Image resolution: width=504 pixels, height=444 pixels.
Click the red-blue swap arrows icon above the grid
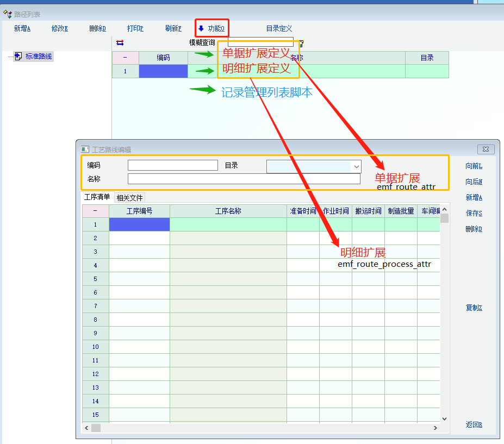(120, 42)
